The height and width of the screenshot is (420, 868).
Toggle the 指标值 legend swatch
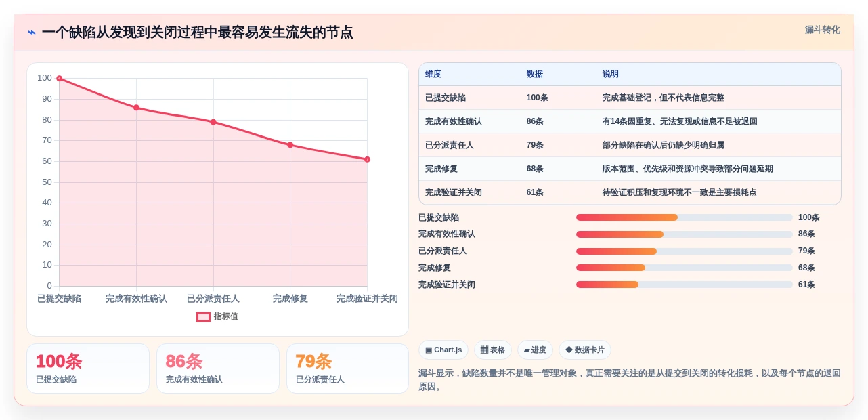(x=203, y=317)
